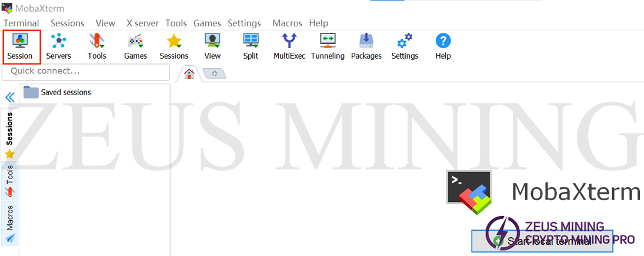Collapse the sidebar with double chevron
The width and height of the screenshot is (644, 256).
point(9,97)
